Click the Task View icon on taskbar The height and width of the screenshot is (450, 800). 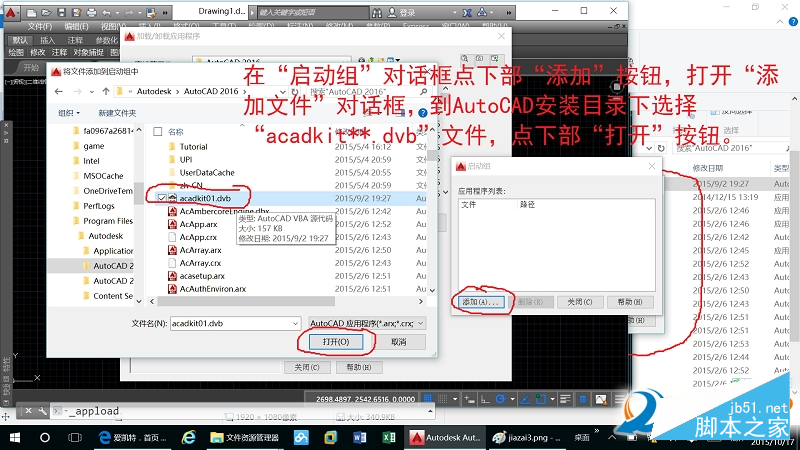(x=75, y=437)
